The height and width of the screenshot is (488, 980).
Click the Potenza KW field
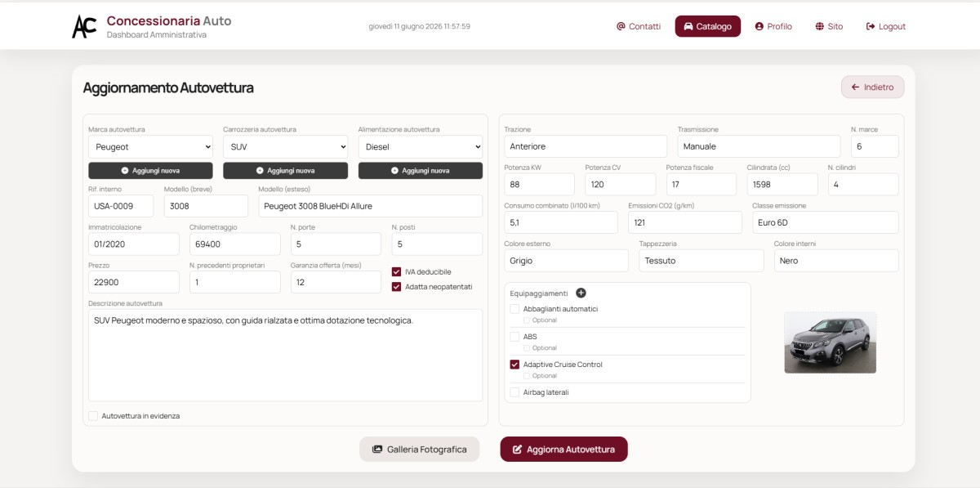coord(540,184)
